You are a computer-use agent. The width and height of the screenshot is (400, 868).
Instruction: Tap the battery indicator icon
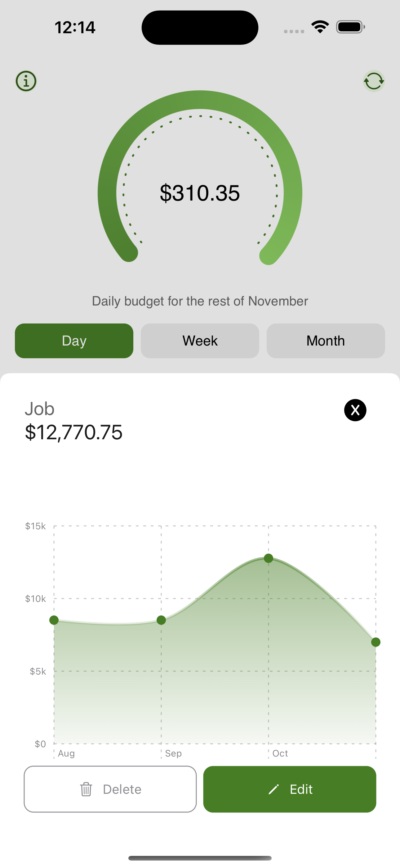350,27
